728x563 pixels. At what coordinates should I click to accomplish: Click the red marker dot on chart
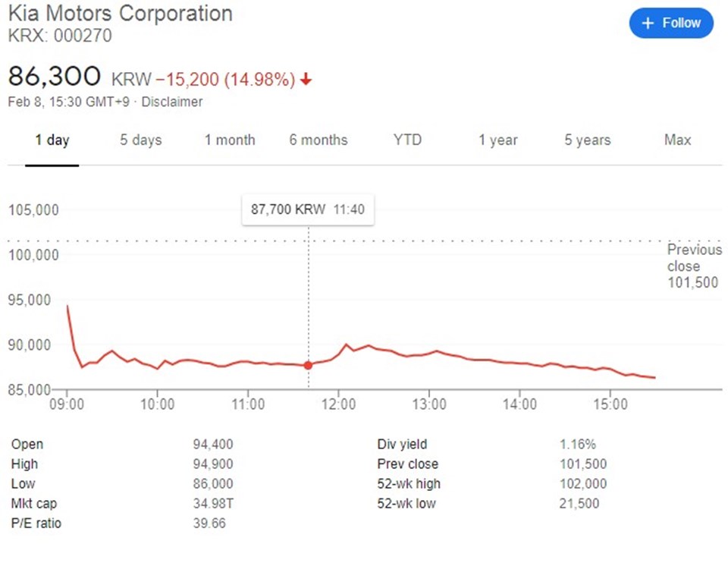pos(308,365)
